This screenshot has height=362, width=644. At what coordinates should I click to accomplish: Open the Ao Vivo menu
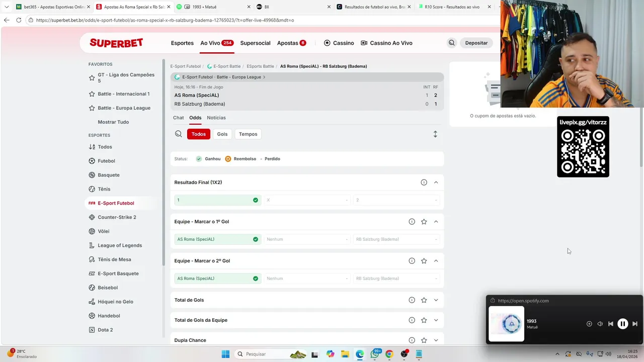(x=217, y=43)
